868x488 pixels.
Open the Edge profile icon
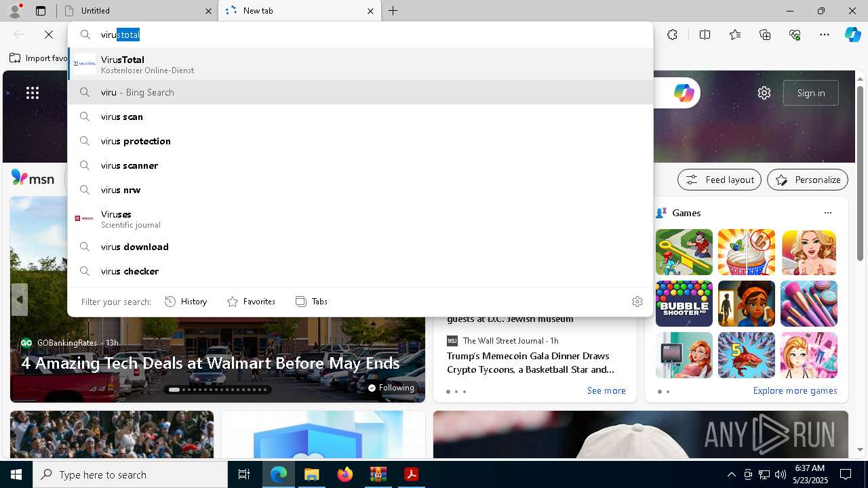tap(15, 10)
